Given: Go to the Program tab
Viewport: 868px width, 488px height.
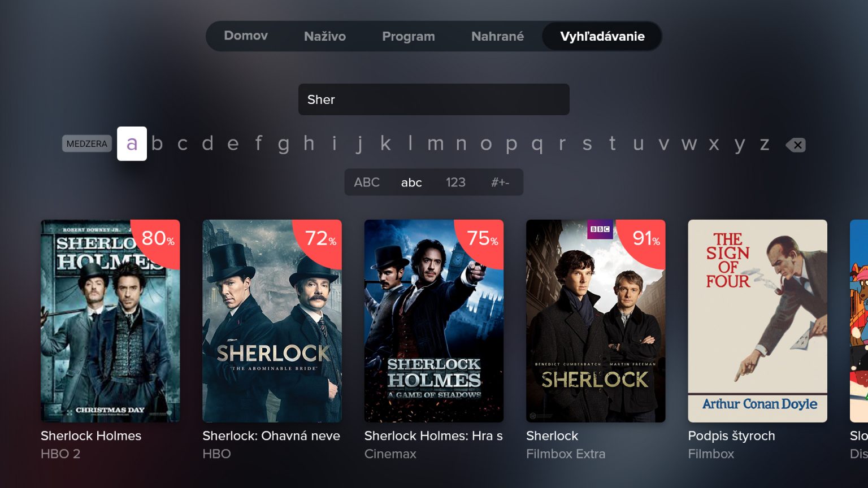Looking at the screenshot, I should tap(409, 36).
